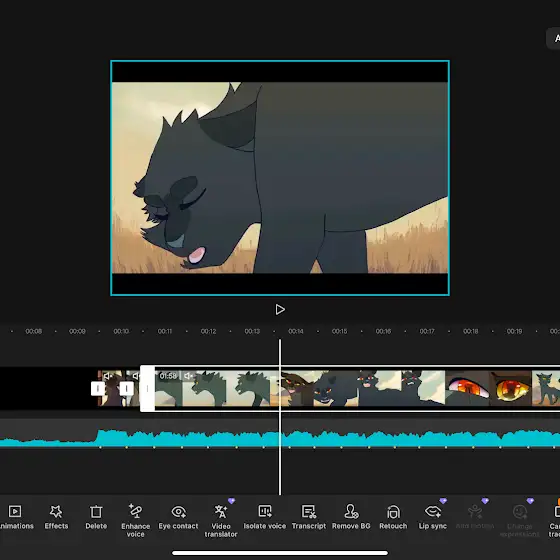This screenshot has width=560, height=560.
Task: Tap the 00:18 mark on ruler
Action: tap(471, 331)
